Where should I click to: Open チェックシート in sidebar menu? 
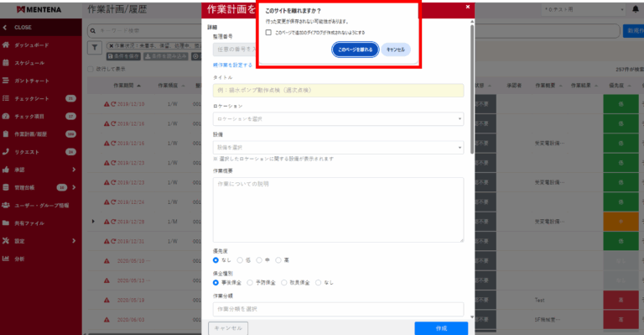pos(40,98)
